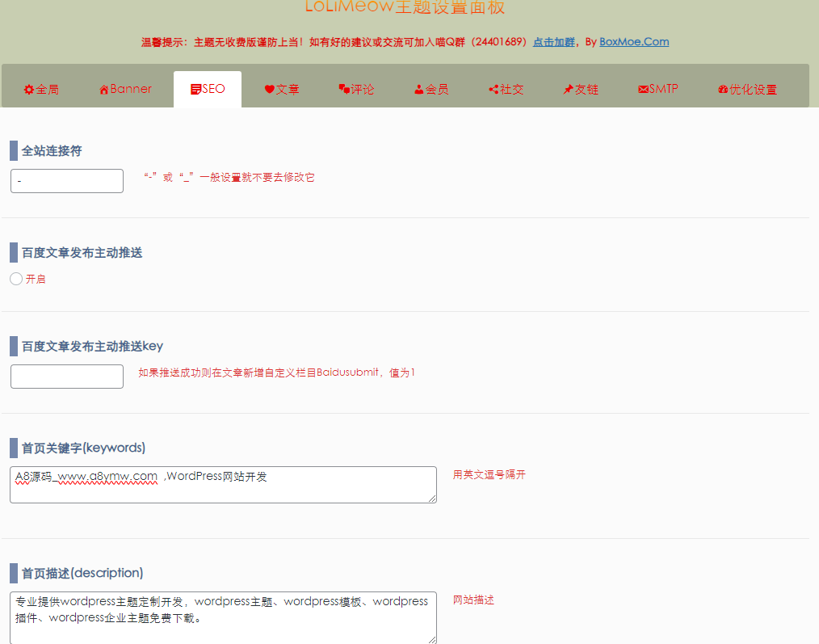The image size is (819, 644).
Task: Switch to the 会员 settings tab
Action: click(x=430, y=89)
